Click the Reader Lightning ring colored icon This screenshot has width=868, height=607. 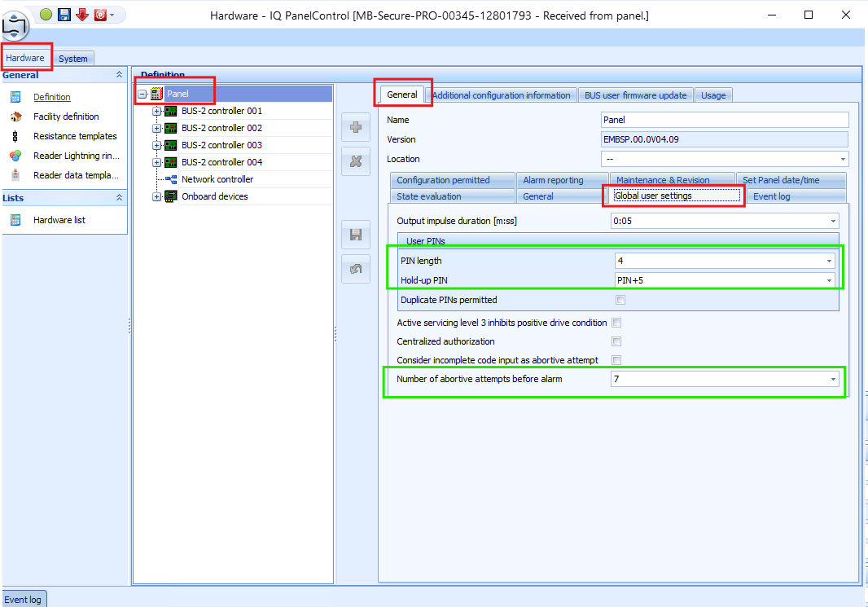point(15,156)
